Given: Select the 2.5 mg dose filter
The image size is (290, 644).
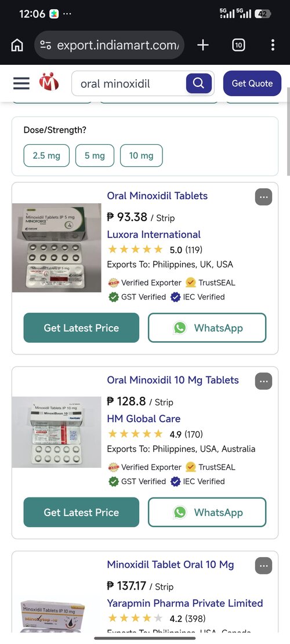Looking at the screenshot, I should (x=46, y=156).
